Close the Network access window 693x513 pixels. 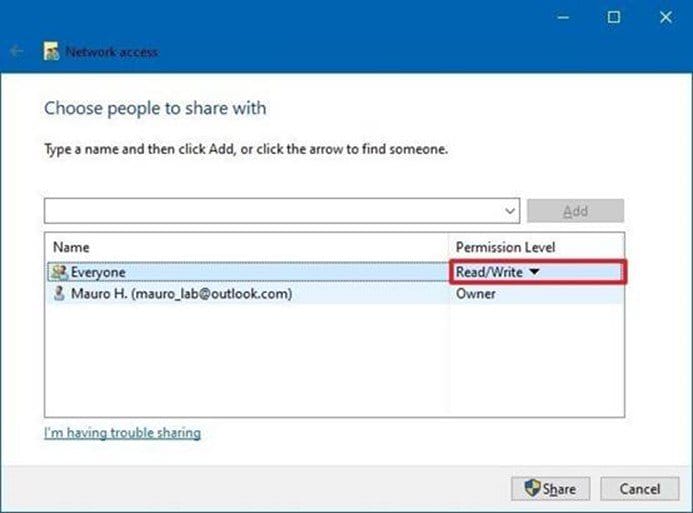666,17
